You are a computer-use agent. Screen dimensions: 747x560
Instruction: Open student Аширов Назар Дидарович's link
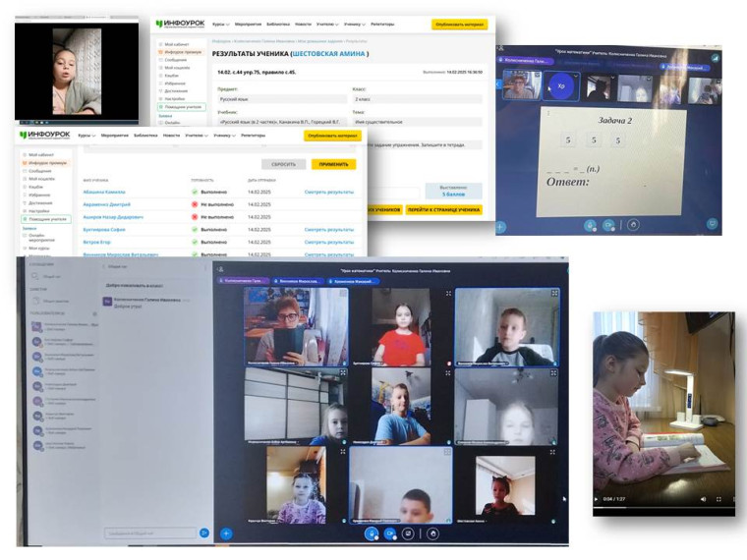click(113, 217)
